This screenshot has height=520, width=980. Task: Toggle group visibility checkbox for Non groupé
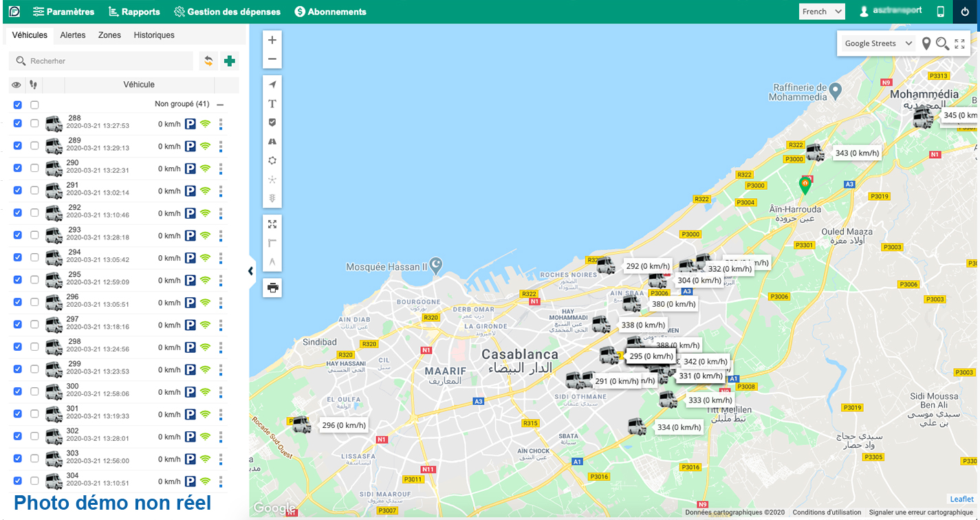18,105
